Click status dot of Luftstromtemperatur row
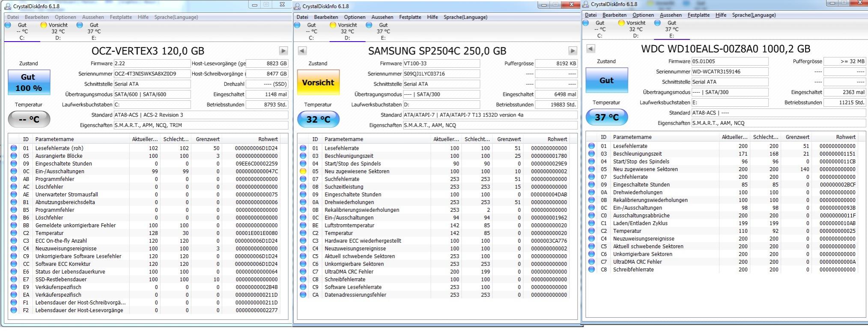Image resolution: width=868 pixels, height=331 pixels. [x=303, y=225]
